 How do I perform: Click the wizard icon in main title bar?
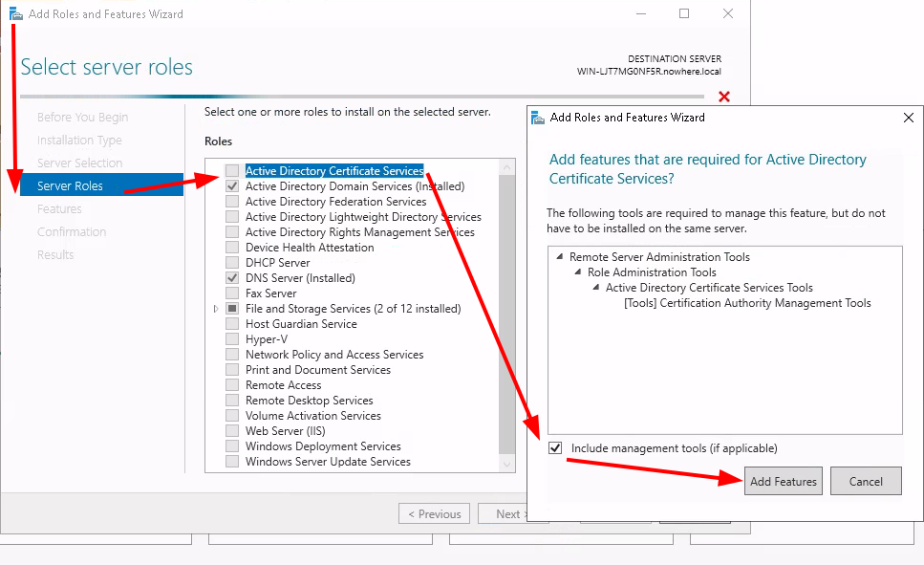[16, 13]
